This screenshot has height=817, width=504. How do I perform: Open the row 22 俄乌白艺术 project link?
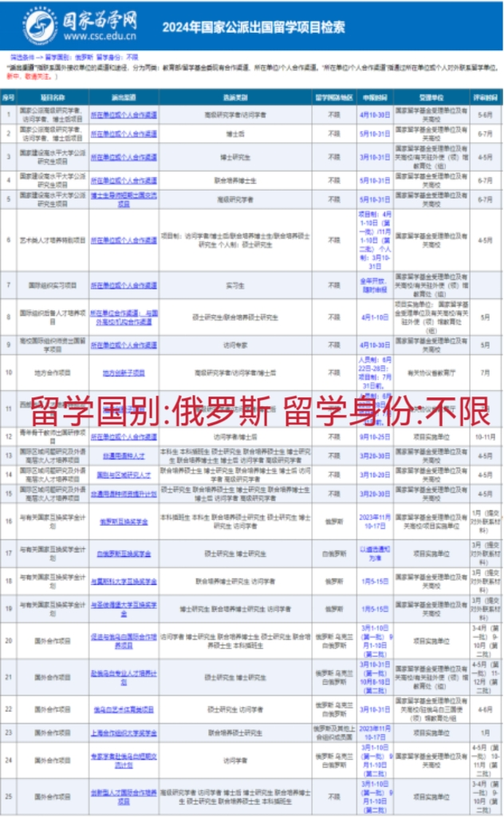click(x=124, y=709)
